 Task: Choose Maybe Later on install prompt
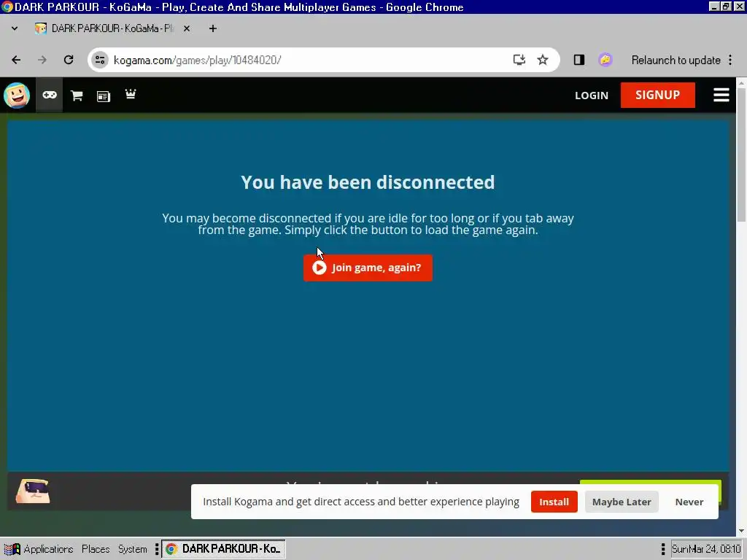tap(622, 502)
